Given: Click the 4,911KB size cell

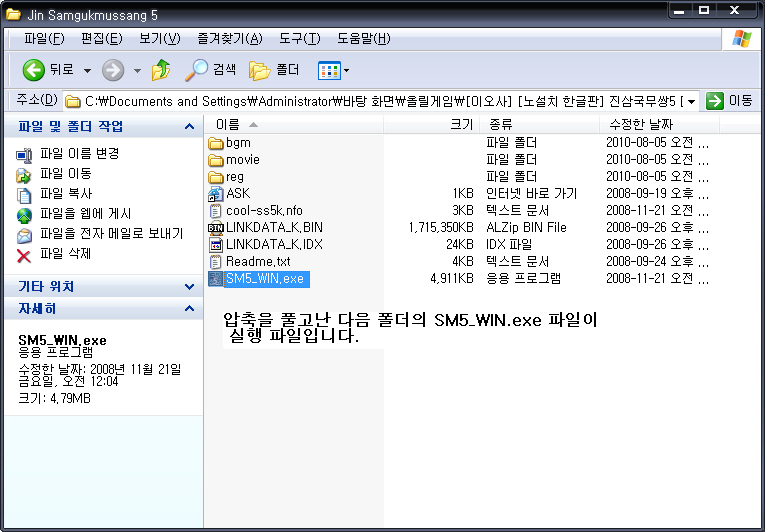Looking at the screenshot, I should click(452, 279).
